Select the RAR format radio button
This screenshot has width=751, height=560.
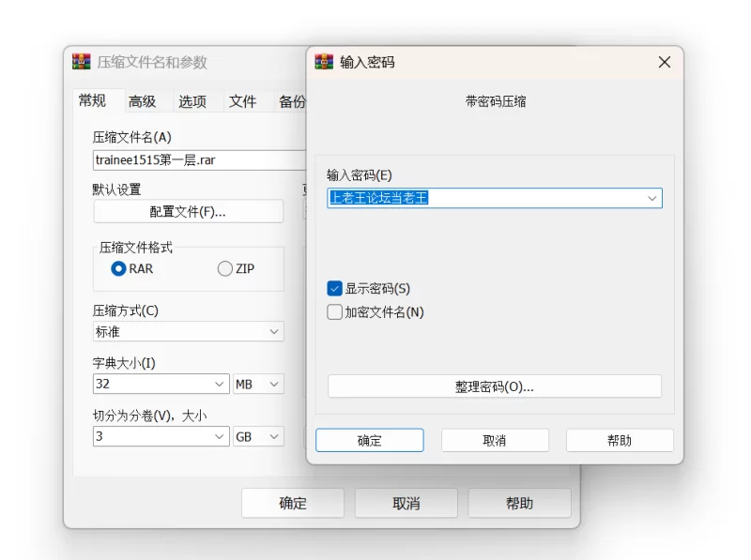(119, 269)
